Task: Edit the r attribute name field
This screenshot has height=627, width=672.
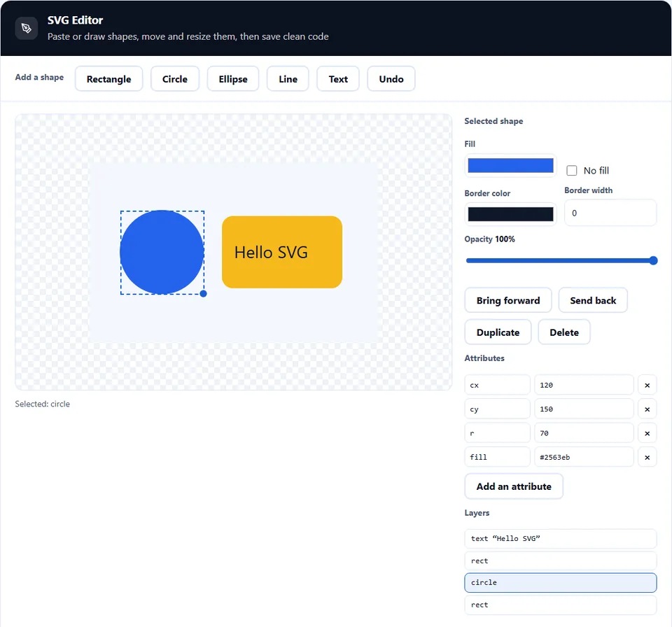Action: [x=497, y=433]
